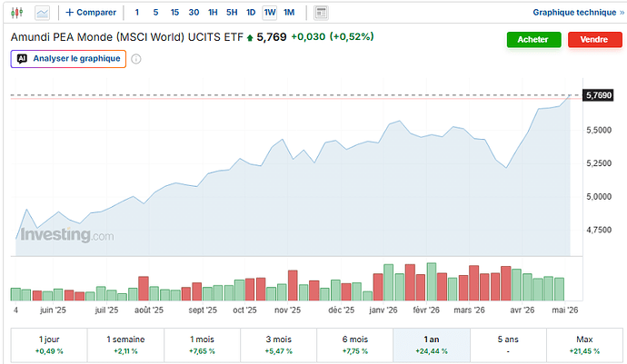The height and width of the screenshot is (364, 627).
Task: Click the 5,5000 axis value
Action: click(599, 130)
